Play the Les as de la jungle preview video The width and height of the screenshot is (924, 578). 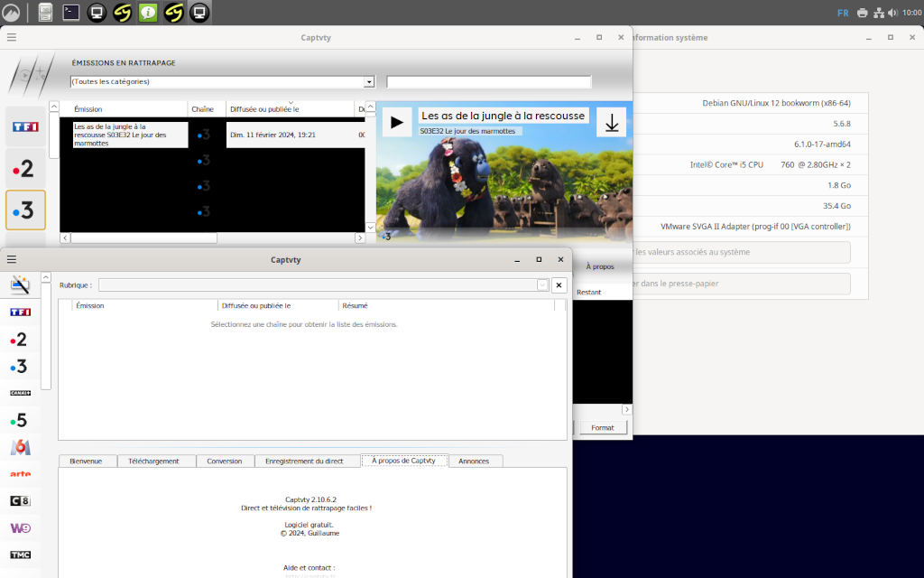[x=397, y=122]
